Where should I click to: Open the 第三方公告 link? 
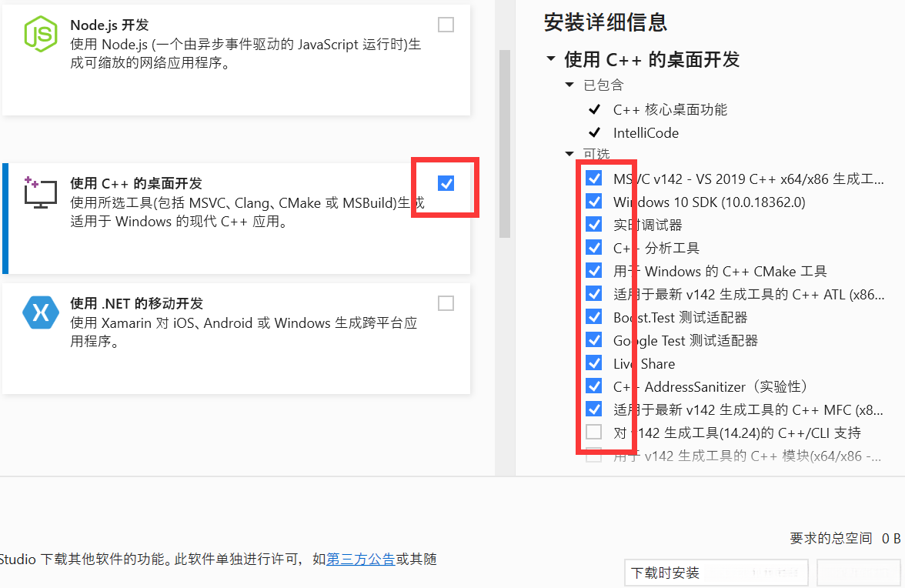click(x=360, y=560)
